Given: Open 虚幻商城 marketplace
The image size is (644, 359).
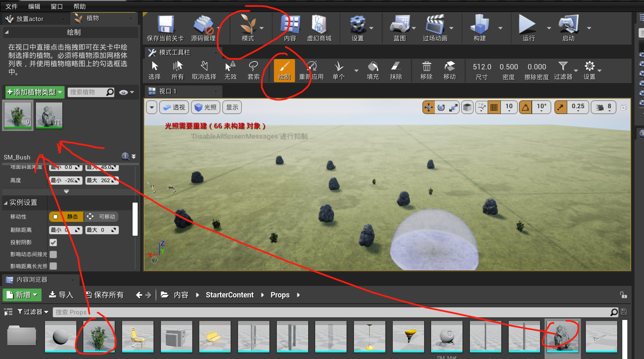Looking at the screenshot, I should (x=319, y=28).
